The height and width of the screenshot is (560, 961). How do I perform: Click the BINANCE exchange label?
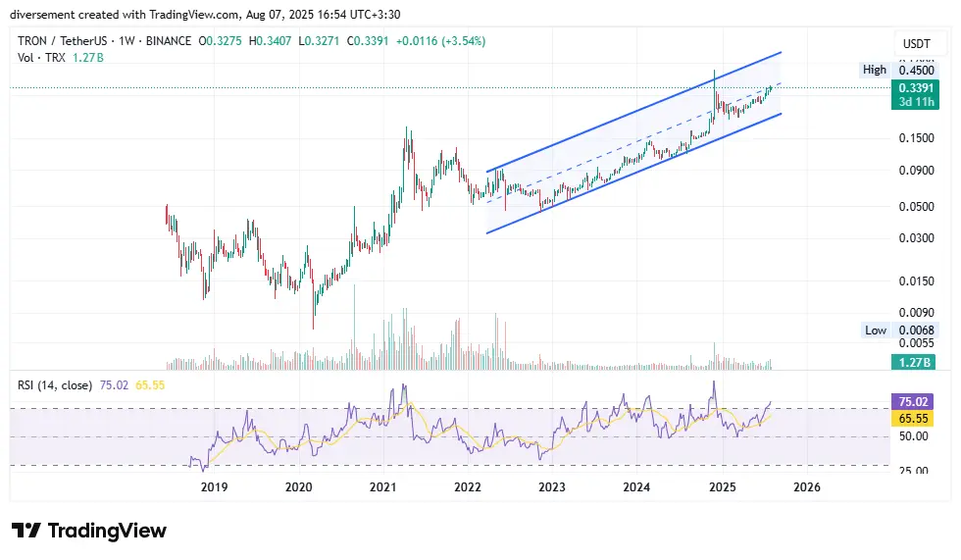click(170, 41)
